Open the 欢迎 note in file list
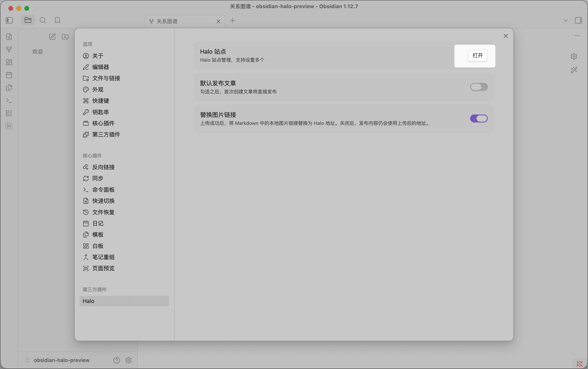 click(x=38, y=51)
